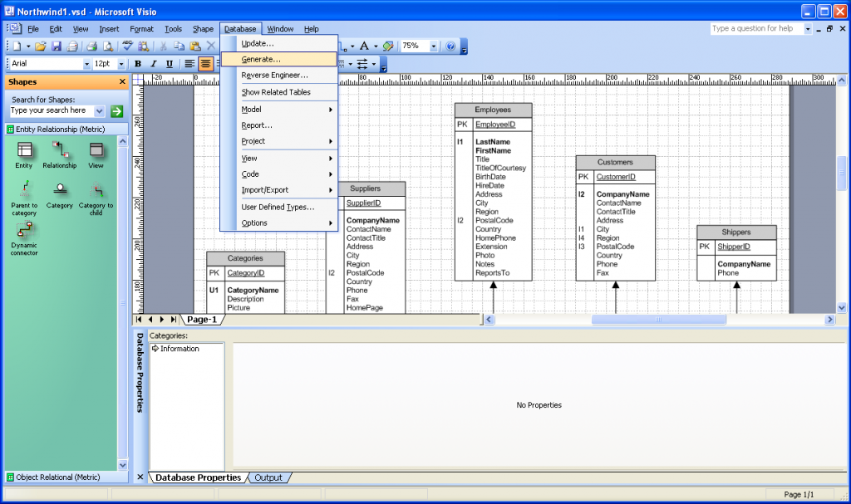Switch to the Output tab
This screenshot has width=851, height=504.
click(x=268, y=477)
